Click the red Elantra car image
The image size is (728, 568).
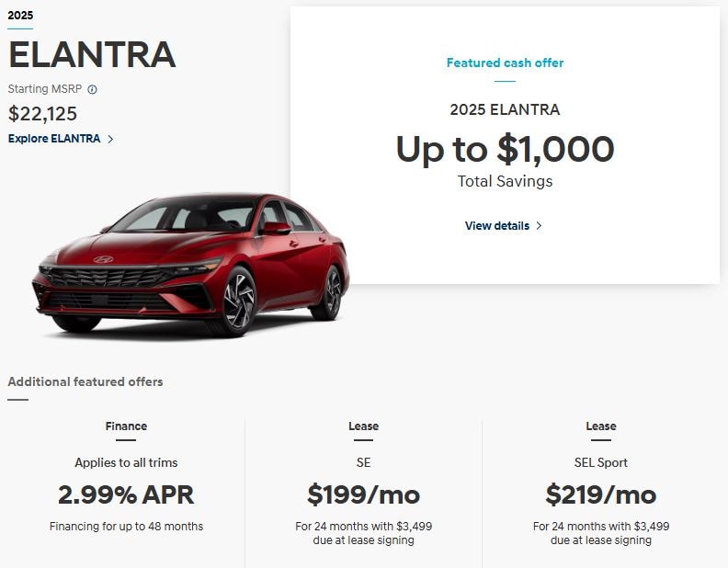coord(191,265)
